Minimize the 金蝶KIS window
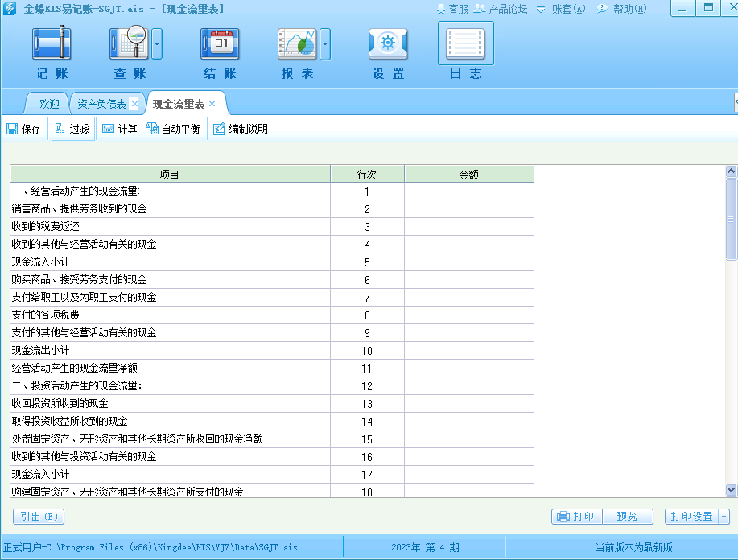The image size is (738, 560). pos(682,8)
